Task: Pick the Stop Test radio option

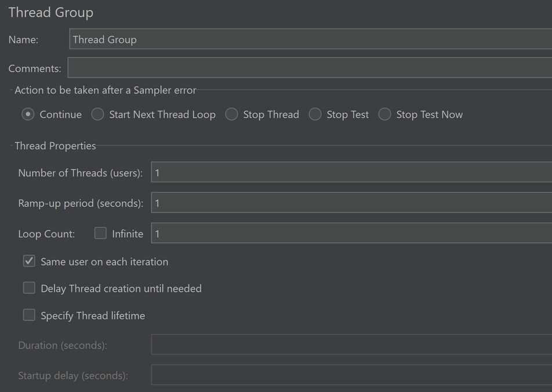Action: coord(315,114)
